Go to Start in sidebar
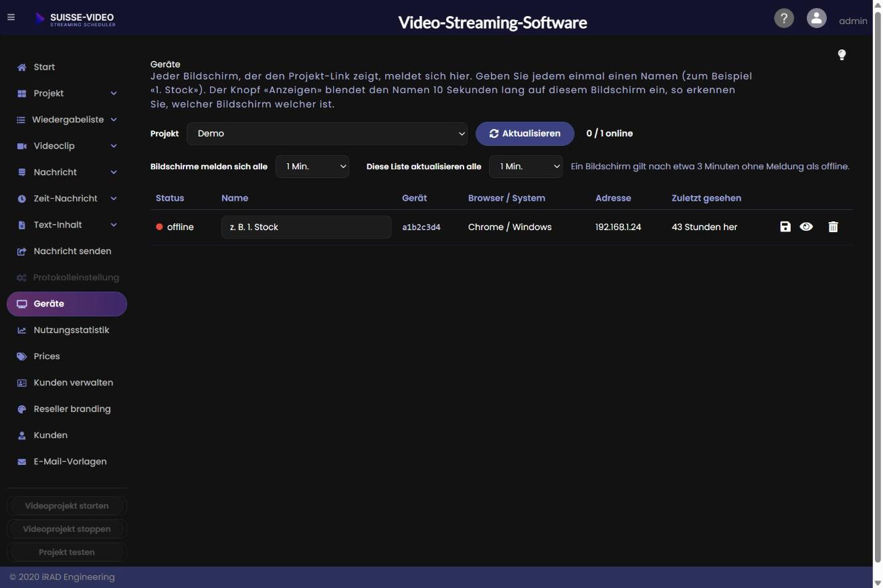This screenshot has width=883, height=588. coord(67,67)
